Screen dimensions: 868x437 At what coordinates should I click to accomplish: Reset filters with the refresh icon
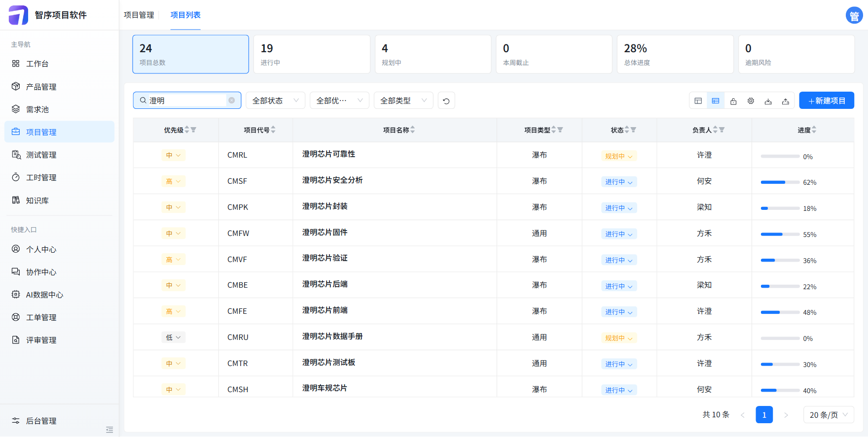(x=446, y=101)
